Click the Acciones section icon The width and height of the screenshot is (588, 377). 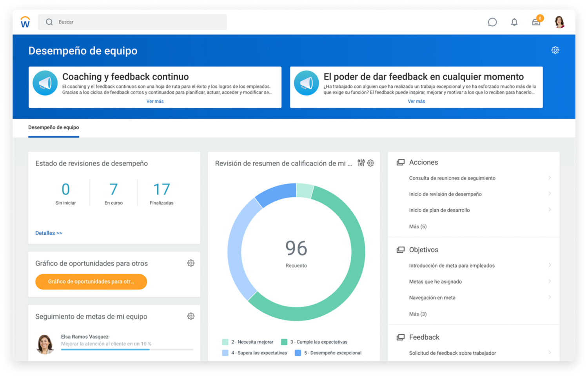click(x=400, y=162)
